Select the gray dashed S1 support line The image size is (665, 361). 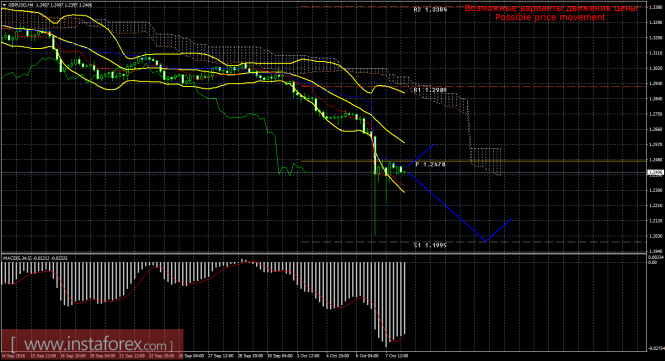point(473,242)
